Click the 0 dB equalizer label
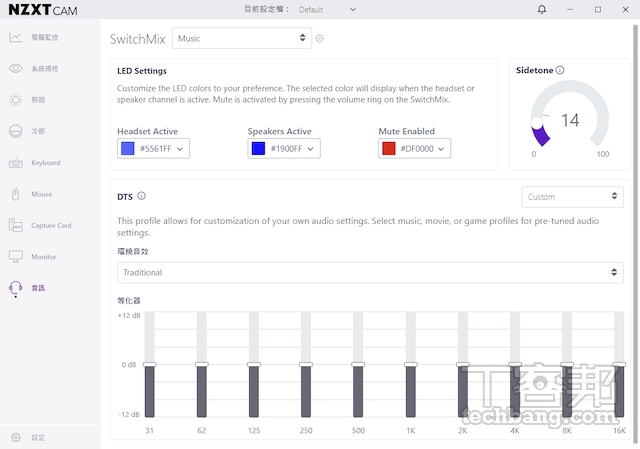The height and width of the screenshot is (449, 640). tap(129, 365)
